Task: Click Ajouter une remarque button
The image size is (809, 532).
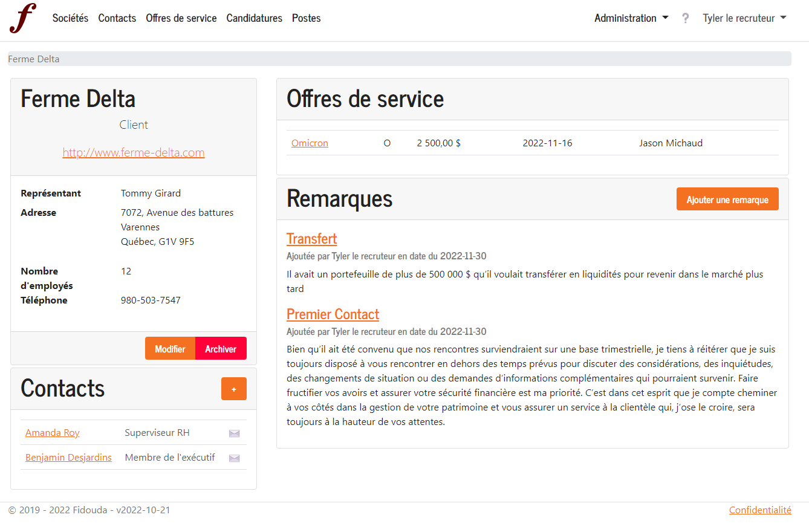Action: pos(727,199)
